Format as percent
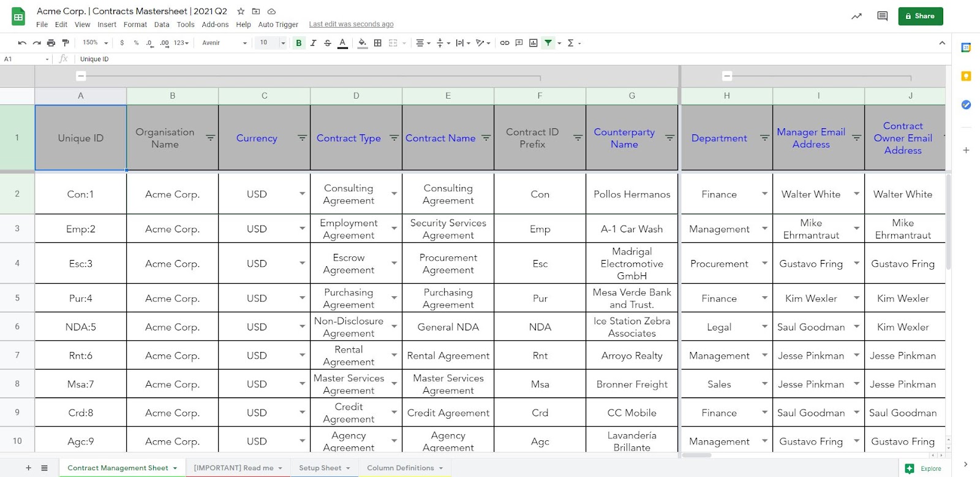This screenshot has width=980, height=477. pos(136,43)
